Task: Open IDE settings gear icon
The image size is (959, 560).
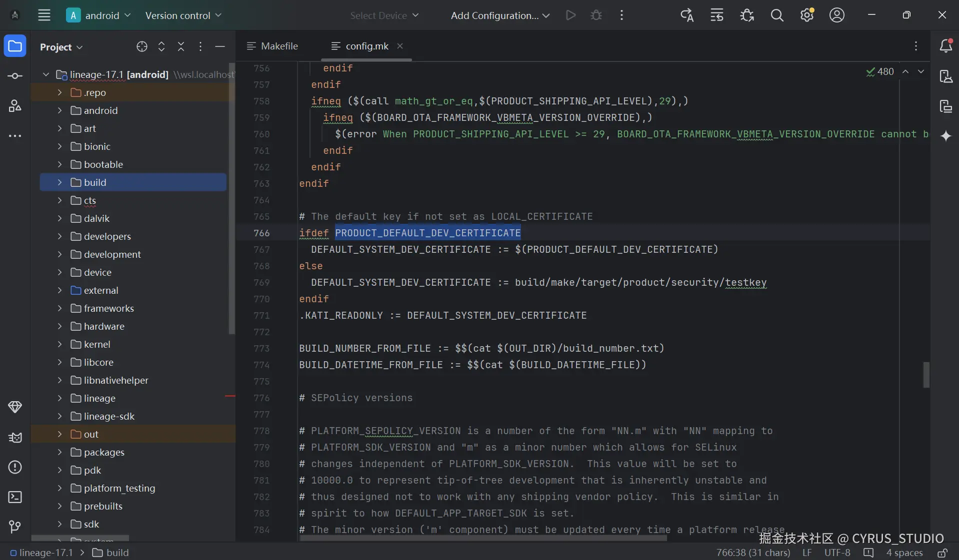Action: (x=806, y=15)
